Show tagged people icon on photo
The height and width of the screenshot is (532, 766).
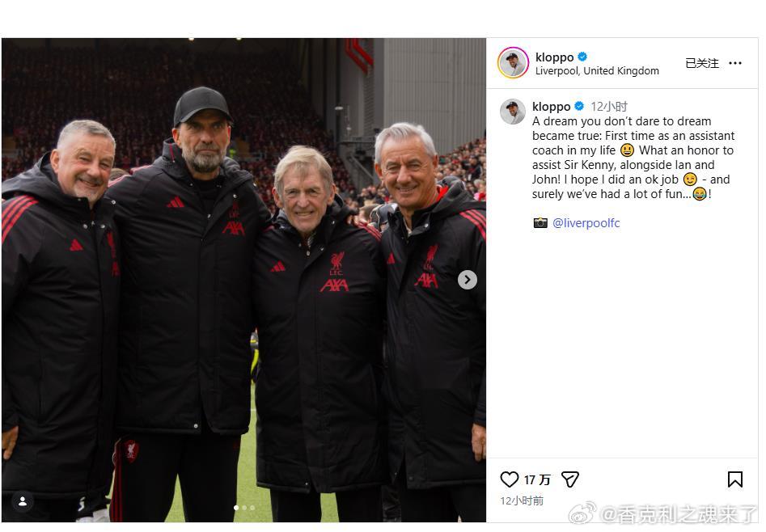tap(23, 501)
